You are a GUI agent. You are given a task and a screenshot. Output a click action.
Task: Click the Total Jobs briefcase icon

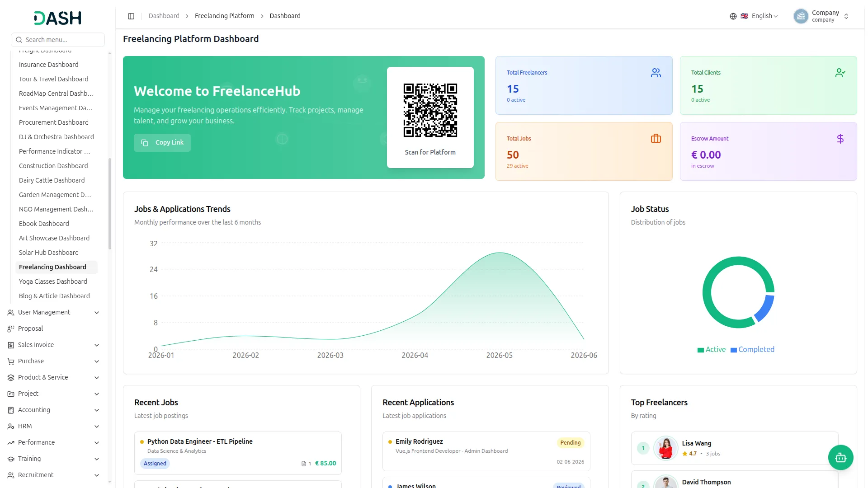656,139
